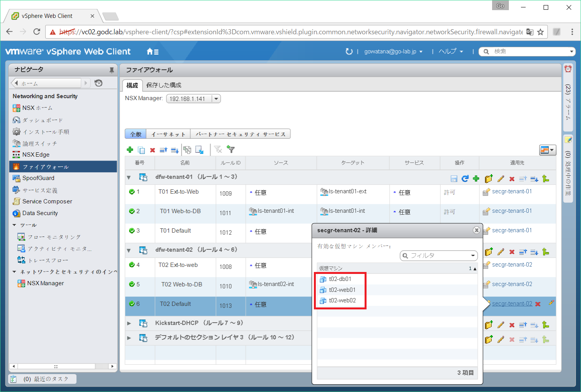The width and height of the screenshot is (581, 392).
Task: Remove secgr-tenant-02 from rule 6 applied-to
Action: click(x=538, y=304)
